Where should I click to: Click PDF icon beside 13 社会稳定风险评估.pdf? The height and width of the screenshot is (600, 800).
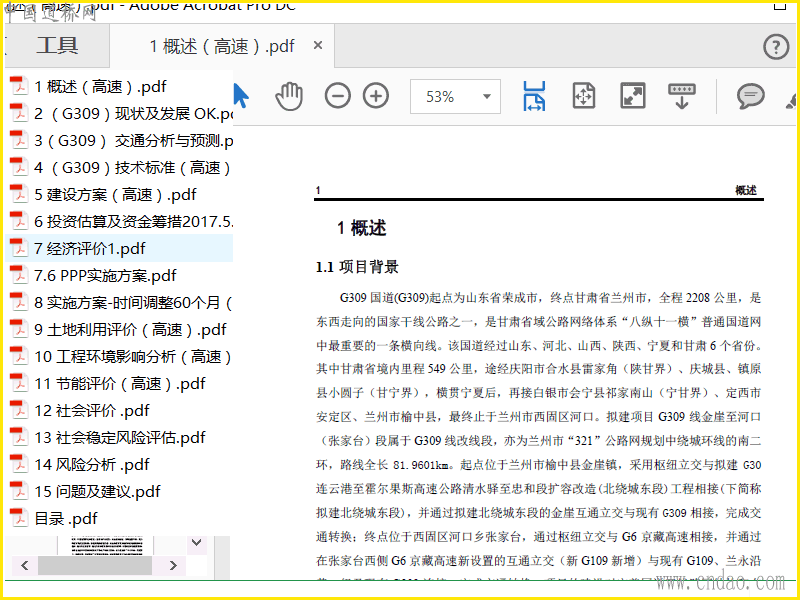(x=19, y=437)
